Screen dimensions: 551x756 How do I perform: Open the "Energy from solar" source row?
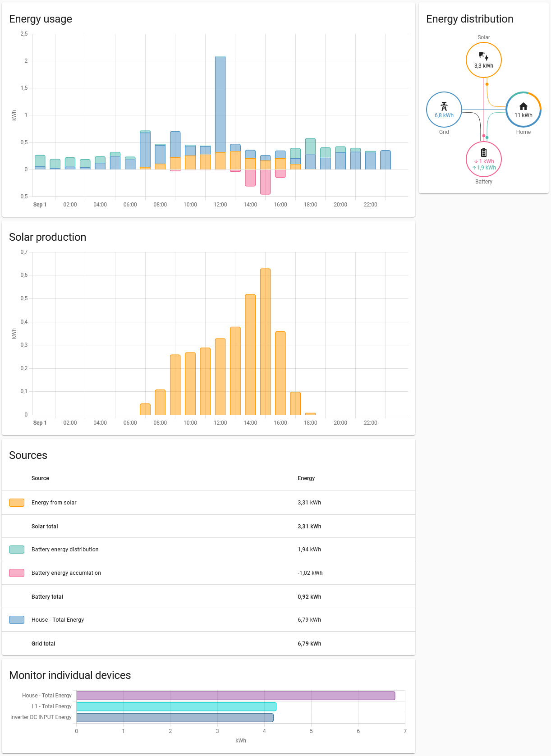point(208,503)
